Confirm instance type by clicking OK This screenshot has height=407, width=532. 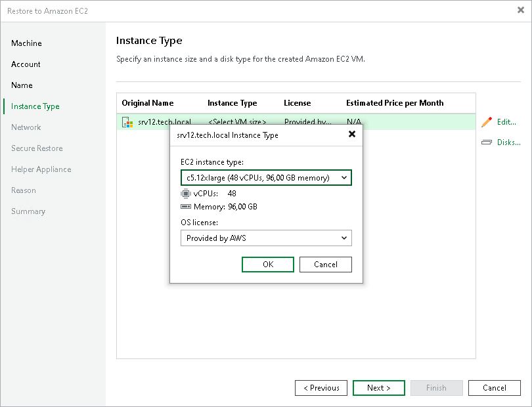click(267, 264)
